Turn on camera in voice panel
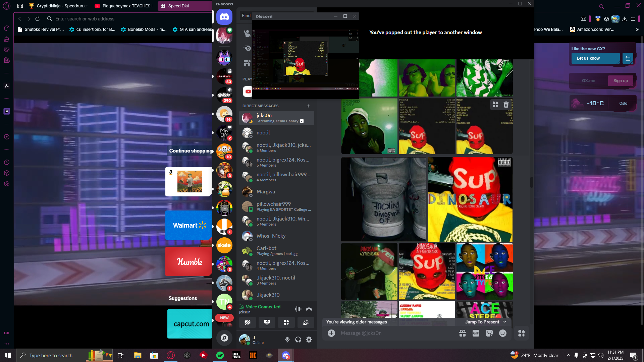644x362 pixels. 248,322
